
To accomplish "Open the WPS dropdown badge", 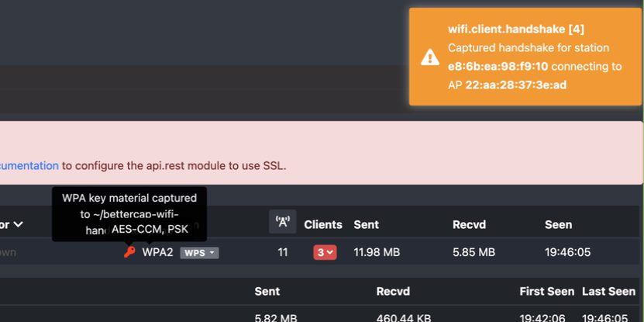I will click(x=199, y=253).
